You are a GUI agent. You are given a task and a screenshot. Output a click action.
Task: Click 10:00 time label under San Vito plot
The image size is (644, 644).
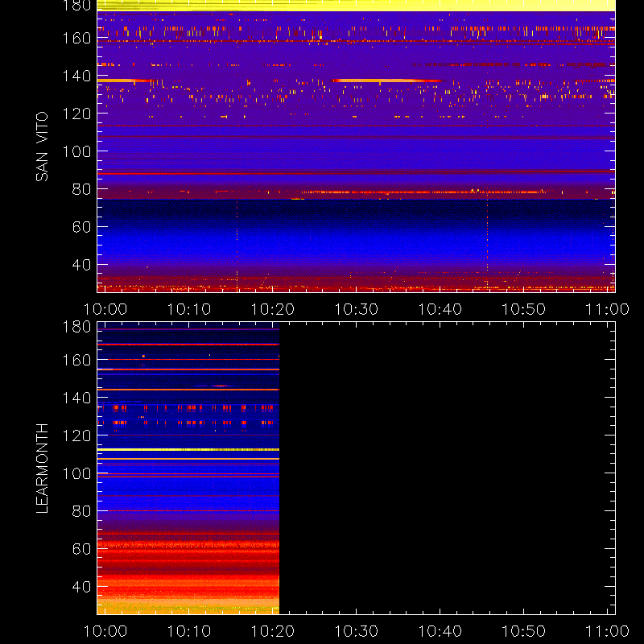coord(105,309)
